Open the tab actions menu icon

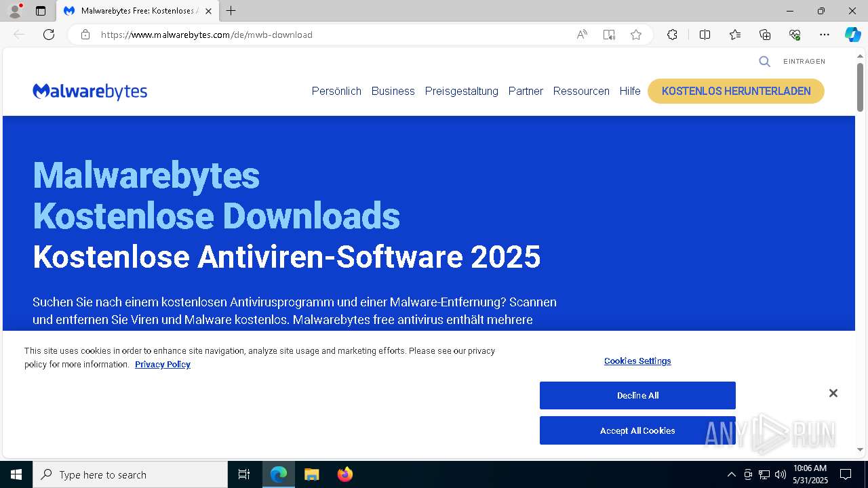(41, 11)
